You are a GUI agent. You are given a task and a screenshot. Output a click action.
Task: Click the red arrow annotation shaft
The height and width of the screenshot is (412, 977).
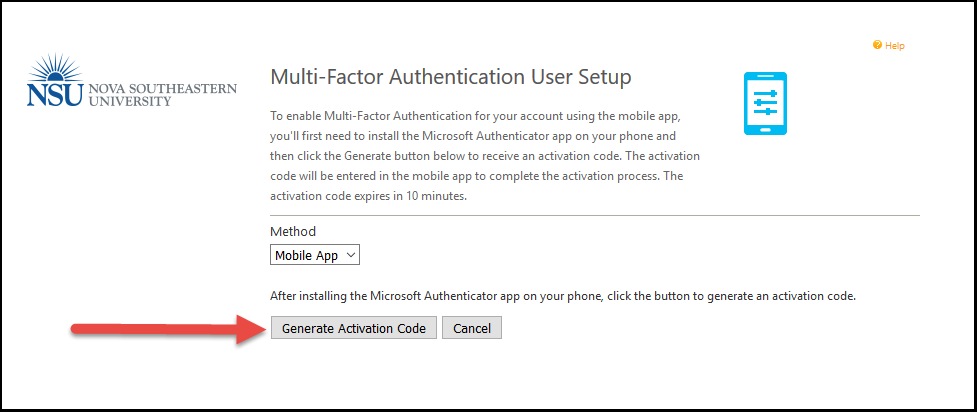[x=153, y=328]
